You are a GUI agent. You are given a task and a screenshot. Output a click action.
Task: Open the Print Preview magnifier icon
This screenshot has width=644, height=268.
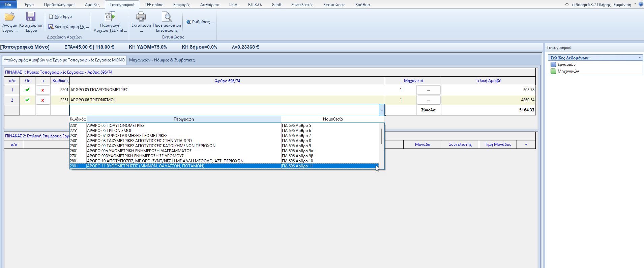pos(167,17)
